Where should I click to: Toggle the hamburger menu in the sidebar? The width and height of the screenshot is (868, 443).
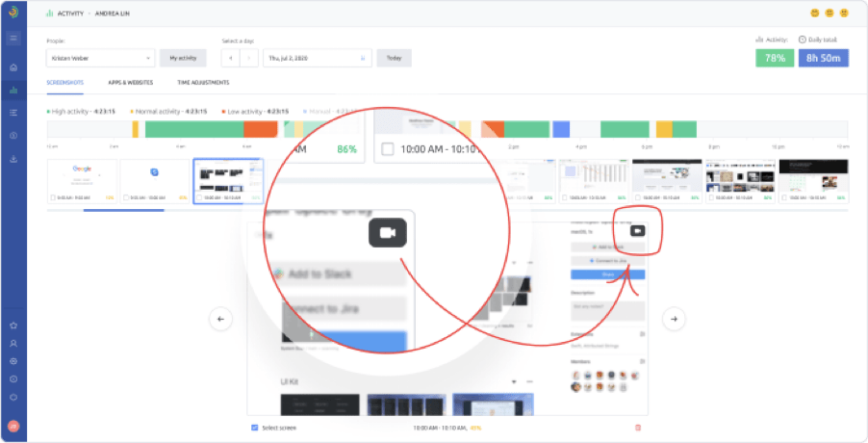click(x=13, y=39)
